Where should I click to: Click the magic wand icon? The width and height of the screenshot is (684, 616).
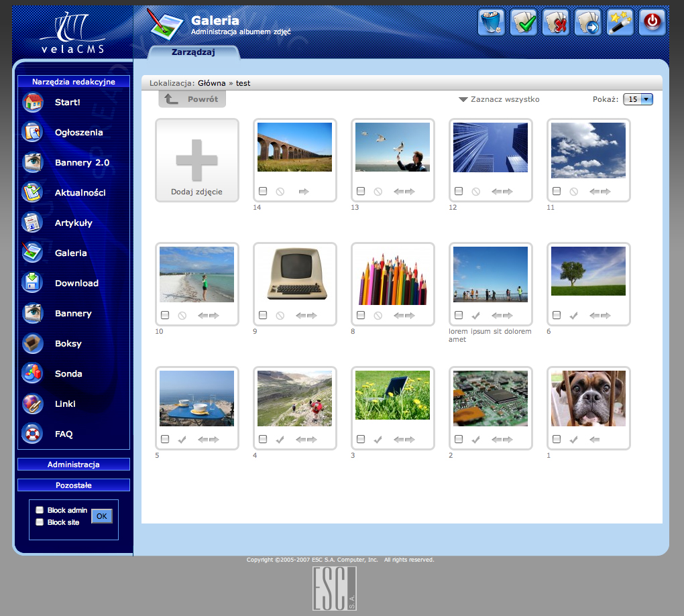point(620,22)
